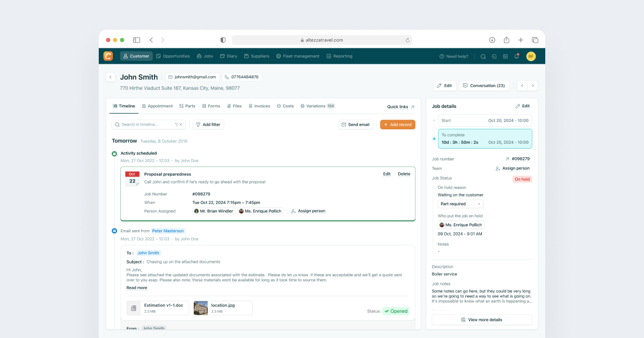Click the orange Add record button
Screen dimensions: 644x338
(398, 124)
